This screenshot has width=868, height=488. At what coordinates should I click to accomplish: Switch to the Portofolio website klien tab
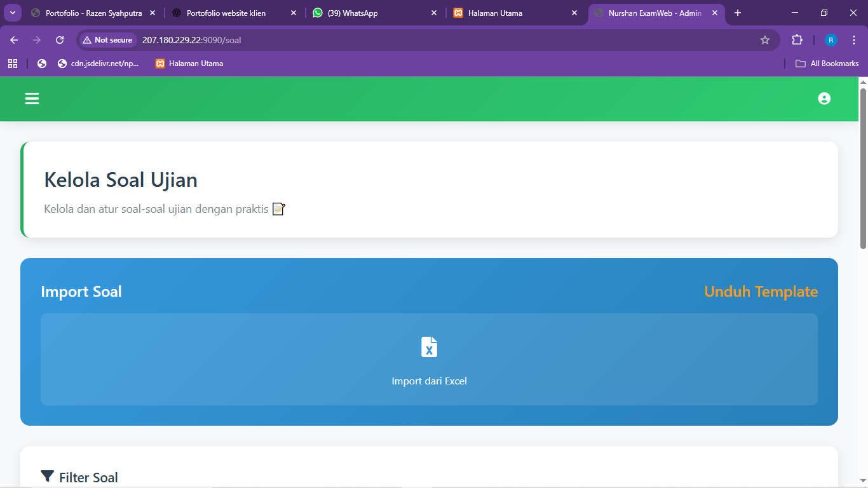pos(226,12)
